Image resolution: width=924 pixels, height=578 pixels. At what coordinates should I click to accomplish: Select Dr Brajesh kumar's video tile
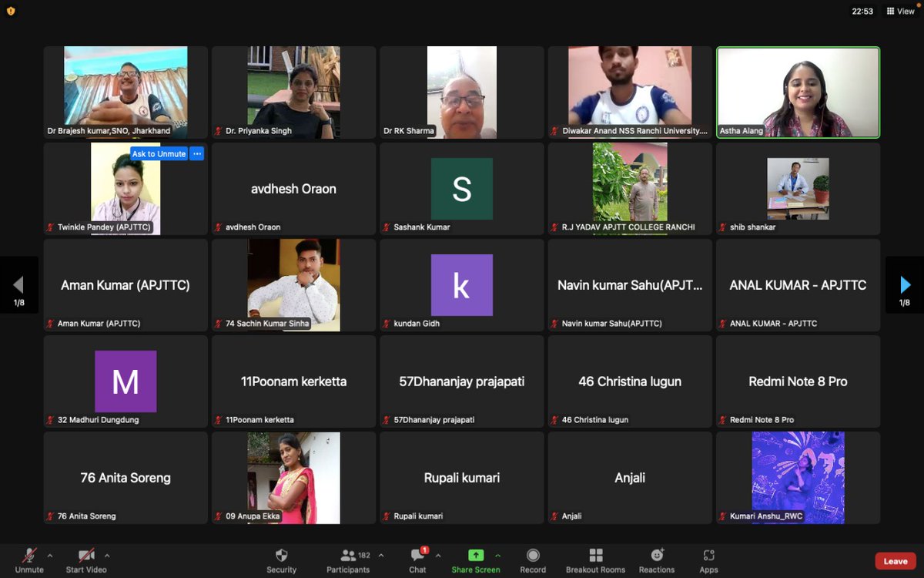click(126, 92)
